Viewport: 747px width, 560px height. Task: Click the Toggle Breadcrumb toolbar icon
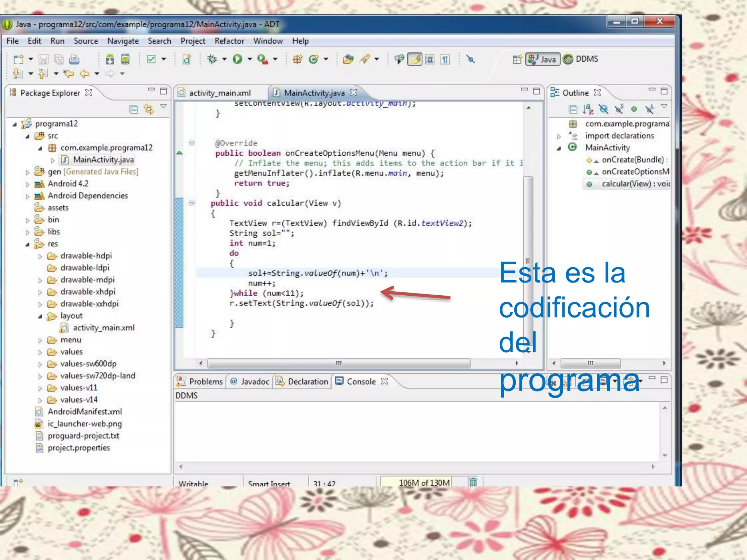(x=399, y=59)
